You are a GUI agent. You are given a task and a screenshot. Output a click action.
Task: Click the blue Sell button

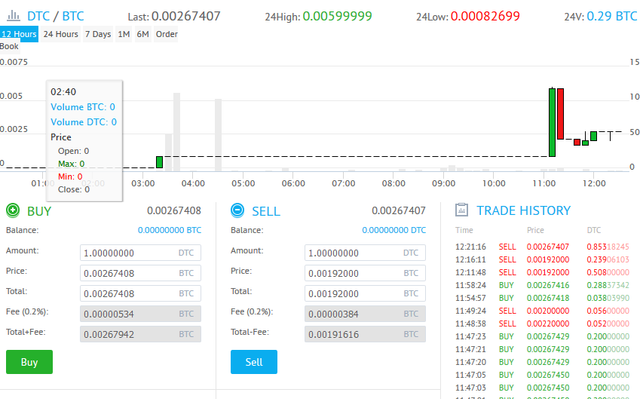254,362
